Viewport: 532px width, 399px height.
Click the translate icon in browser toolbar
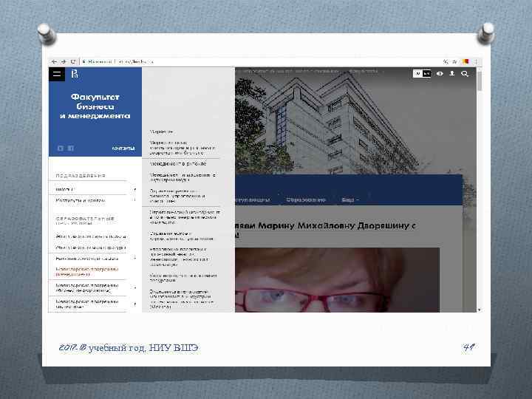(446, 61)
